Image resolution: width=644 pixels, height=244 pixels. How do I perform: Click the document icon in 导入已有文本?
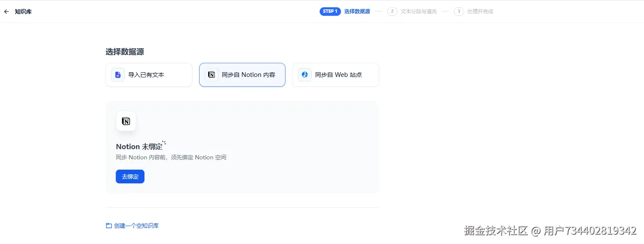[x=118, y=75]
